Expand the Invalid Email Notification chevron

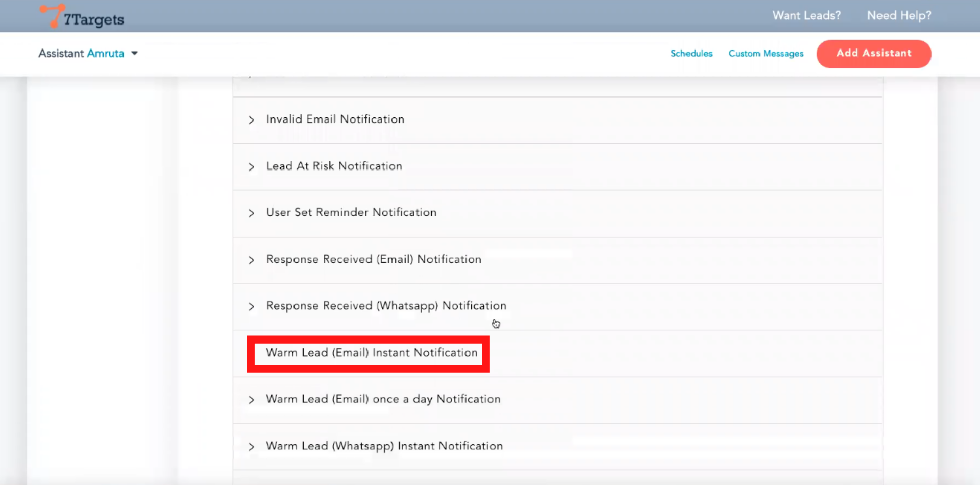click(251, 120)
